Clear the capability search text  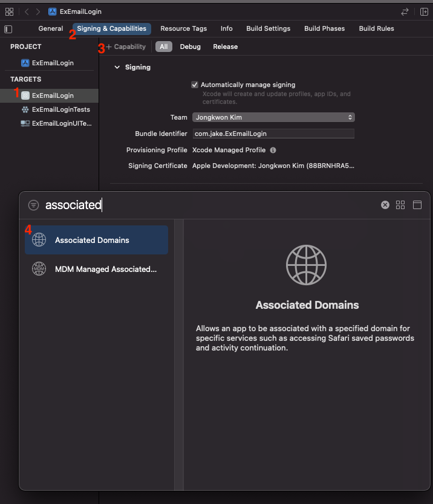385,205
